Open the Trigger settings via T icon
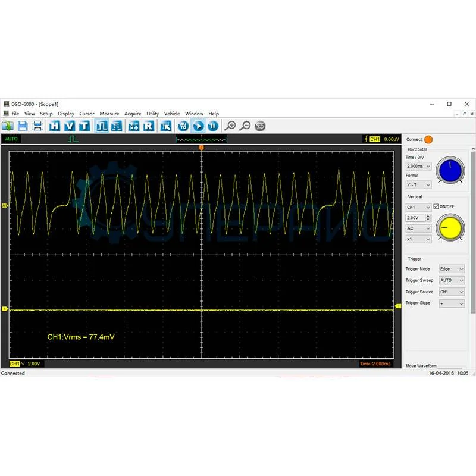Screen dimensions: 476x476 pos(84,126)
